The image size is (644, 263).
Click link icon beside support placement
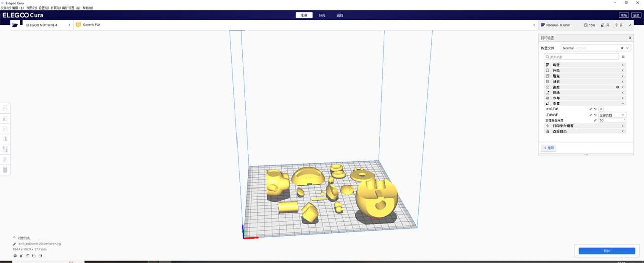pyautogui.click(x=591, y=115)
